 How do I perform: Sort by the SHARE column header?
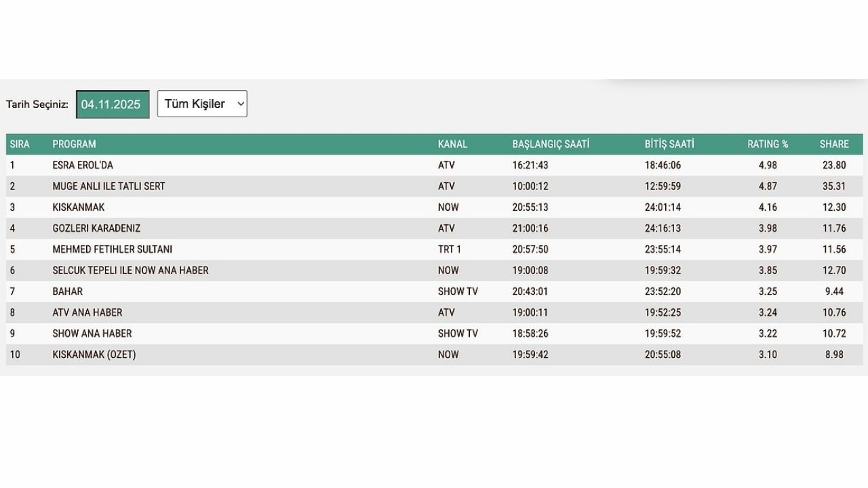[x=834, y=144]
